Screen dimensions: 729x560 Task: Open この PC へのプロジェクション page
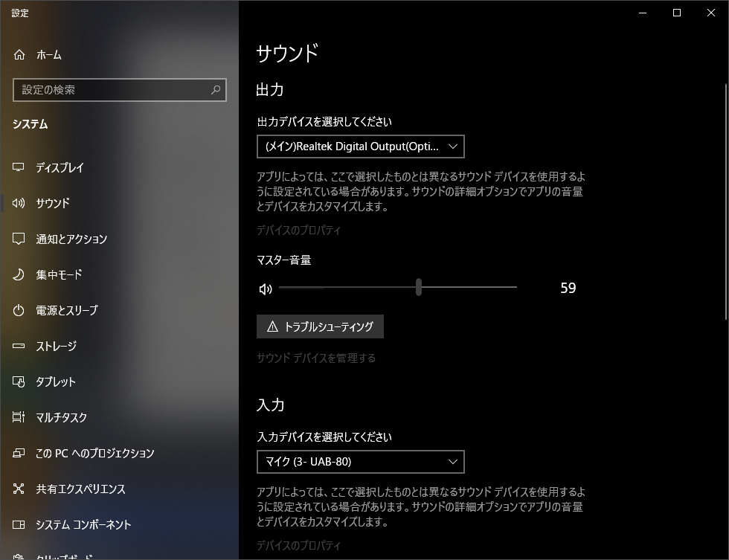coord(94,454)
